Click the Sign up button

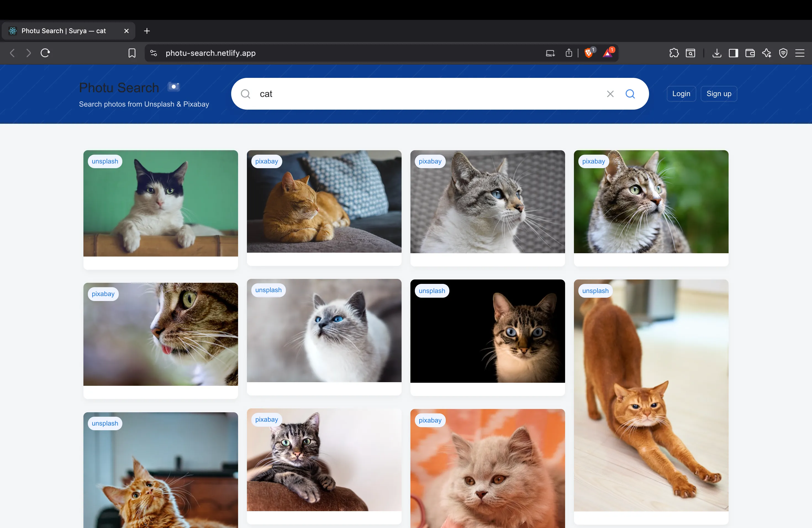coord(719,94)
